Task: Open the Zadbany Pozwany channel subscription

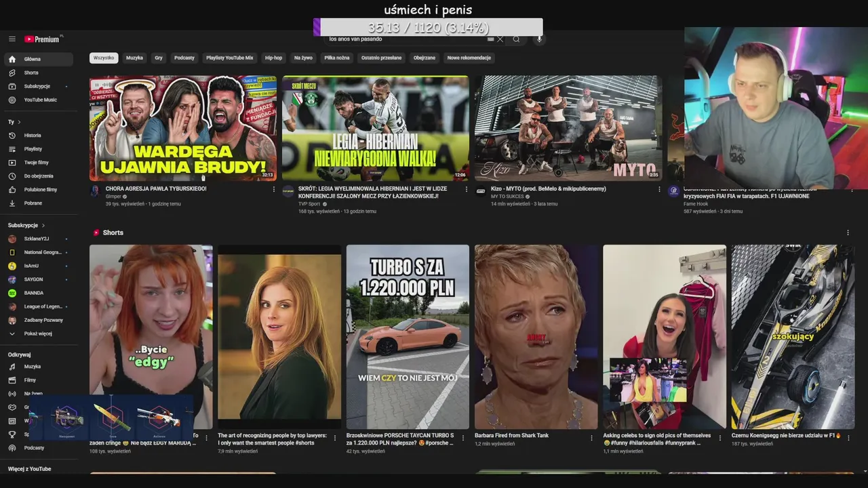Action: (39, 320)
